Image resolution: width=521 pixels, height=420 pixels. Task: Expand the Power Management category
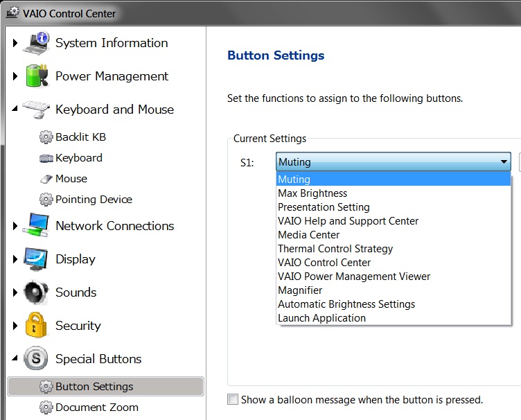[15, 76]
